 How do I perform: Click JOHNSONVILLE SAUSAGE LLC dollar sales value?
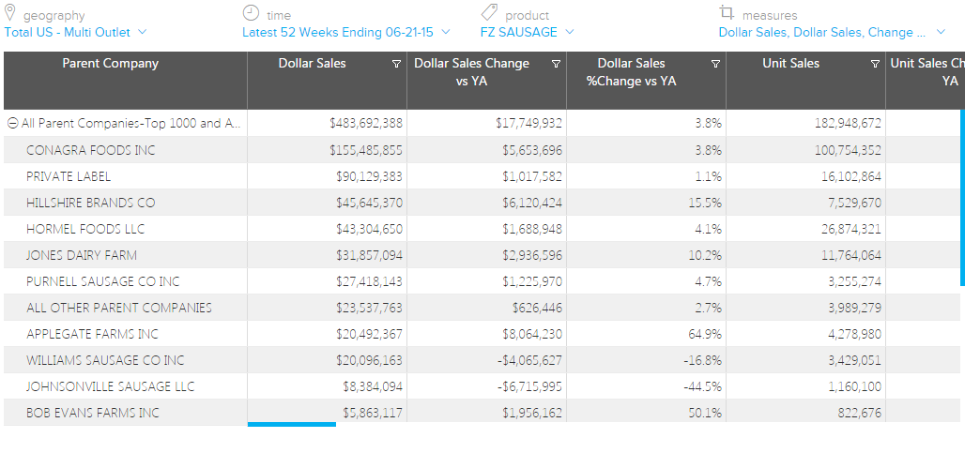coord(373,386)
